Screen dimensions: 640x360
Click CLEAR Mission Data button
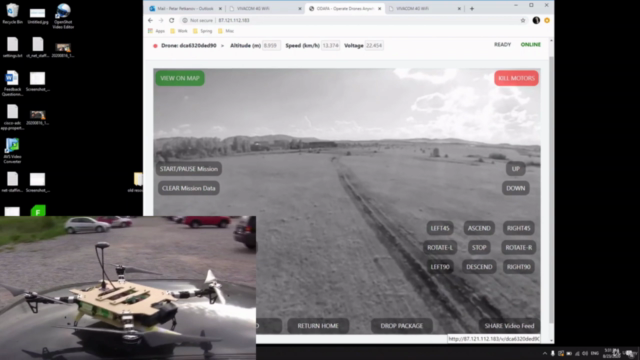pos(189,188)
